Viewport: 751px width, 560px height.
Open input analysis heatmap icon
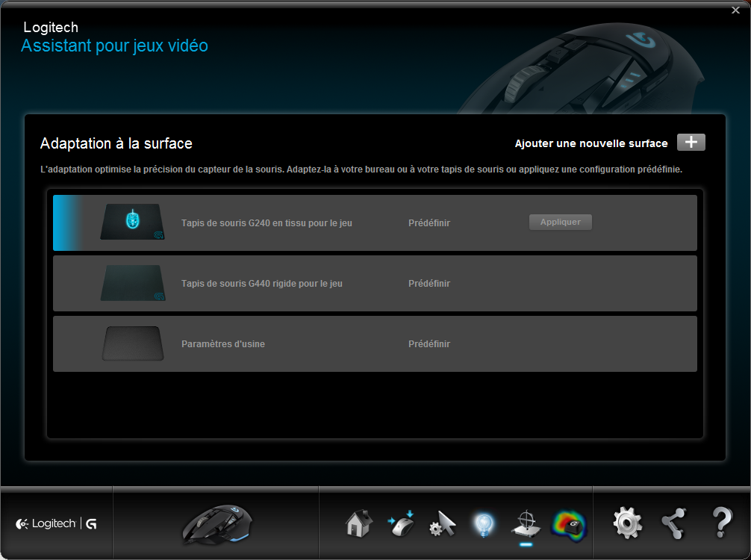coord(569,526)
